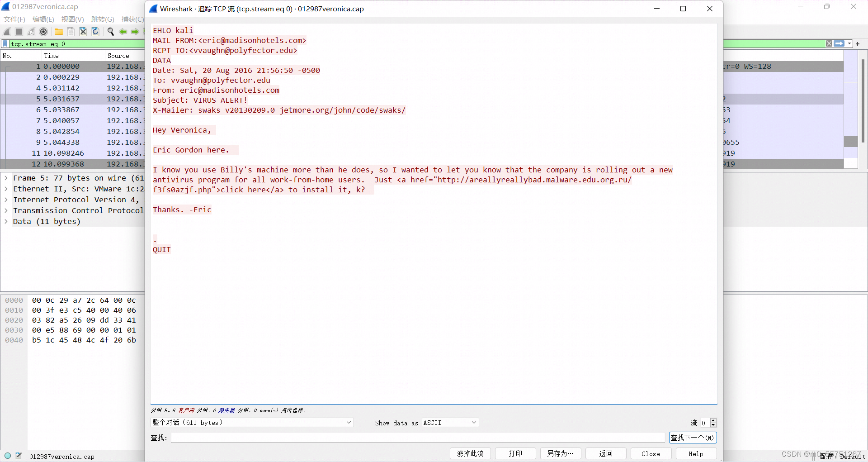Click the 滤掉此流 filter out stream button
The height and width of the screenshot is (462, 868).
pos(470,453)
